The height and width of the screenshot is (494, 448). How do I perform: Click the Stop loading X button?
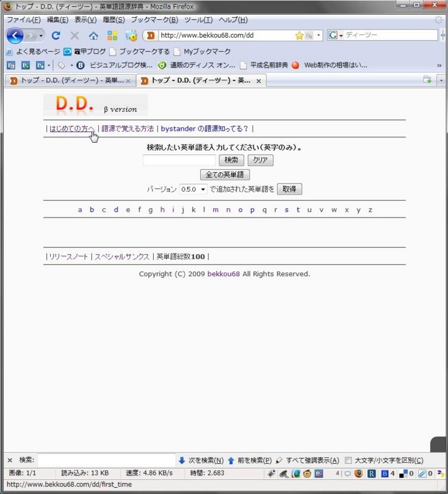point(75,35)
